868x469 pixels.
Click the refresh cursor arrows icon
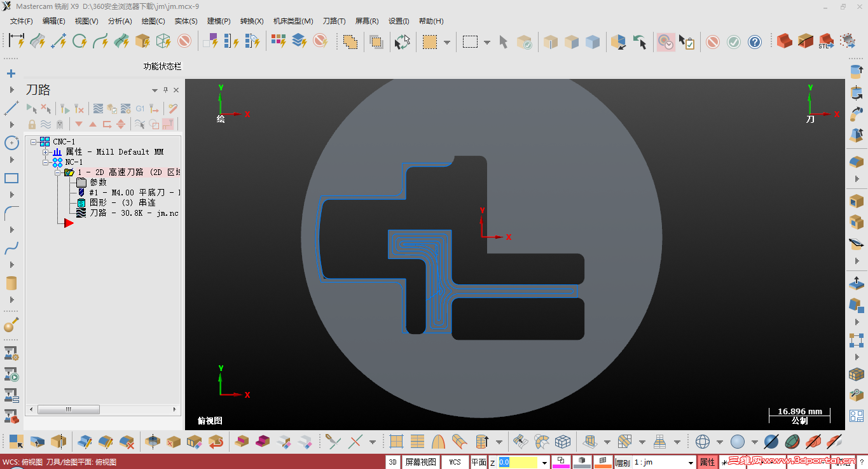coord(403,42)
